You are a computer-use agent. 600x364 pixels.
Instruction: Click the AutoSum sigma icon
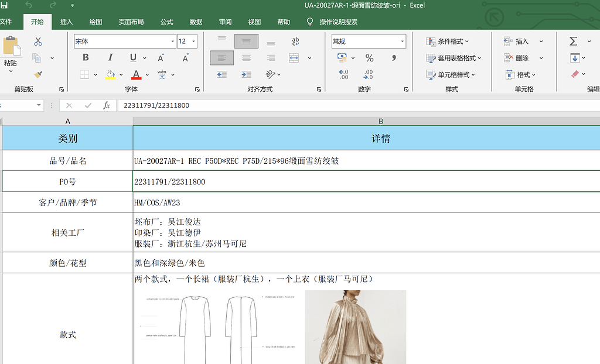[x=573, y=40]
